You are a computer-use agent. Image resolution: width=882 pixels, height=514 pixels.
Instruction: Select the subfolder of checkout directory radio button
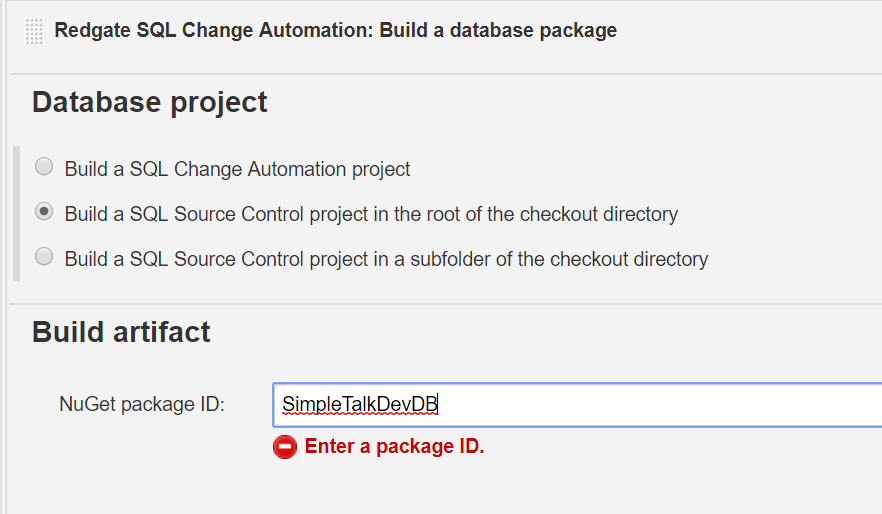(44, 257)
